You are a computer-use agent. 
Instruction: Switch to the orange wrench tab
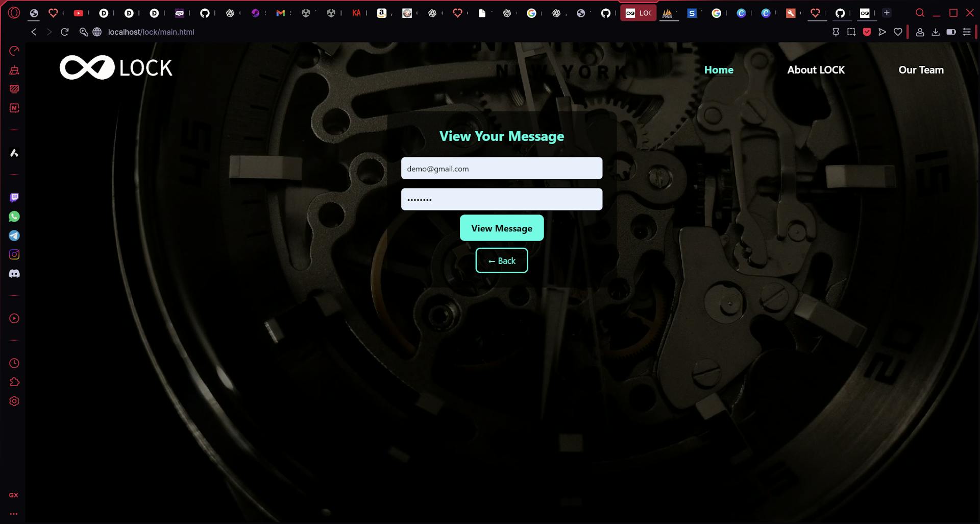click(x=791, y=13)
